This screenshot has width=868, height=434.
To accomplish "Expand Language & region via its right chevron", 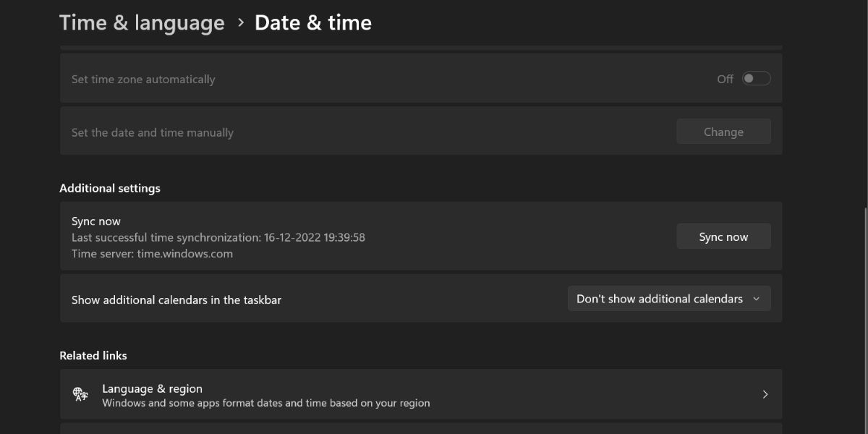I will [765, 394].
